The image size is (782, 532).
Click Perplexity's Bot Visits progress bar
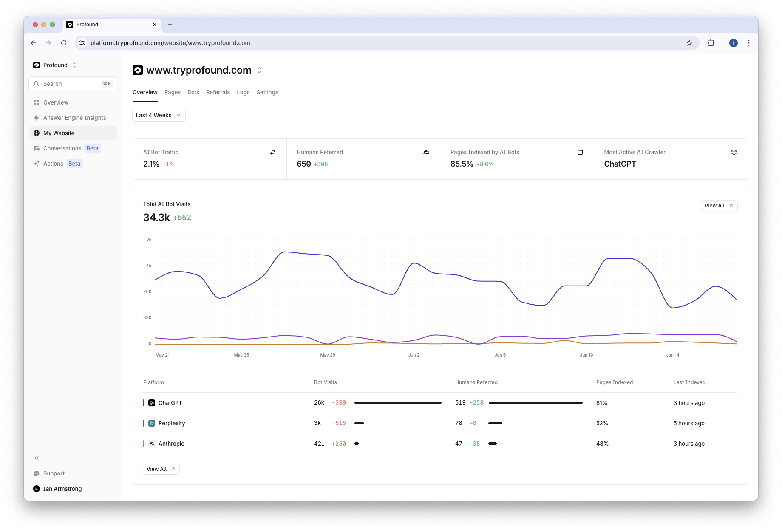[359, 423]
